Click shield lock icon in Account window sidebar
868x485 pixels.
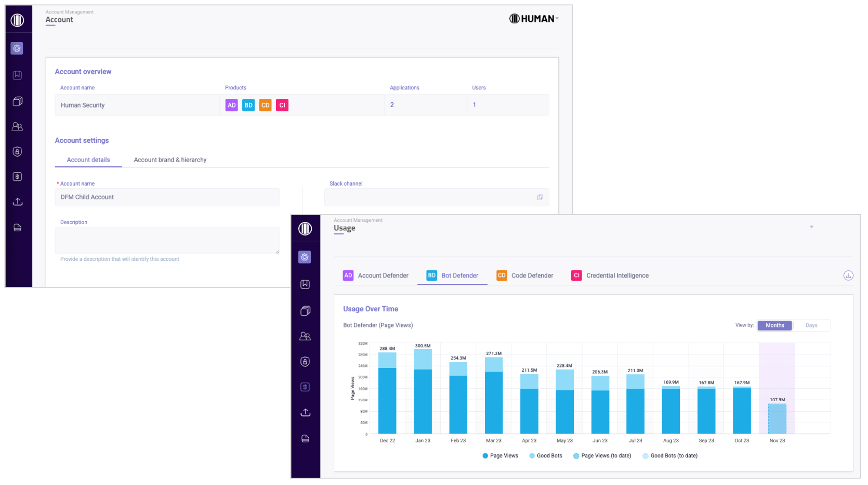pos(17,152)
